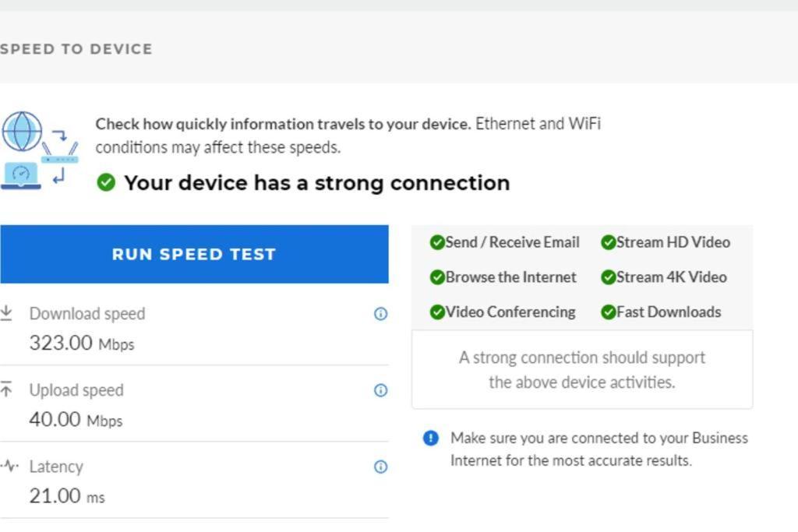Open the Upload speed info icon
Screen dimensions: 798x532
[x=380, y=390]
